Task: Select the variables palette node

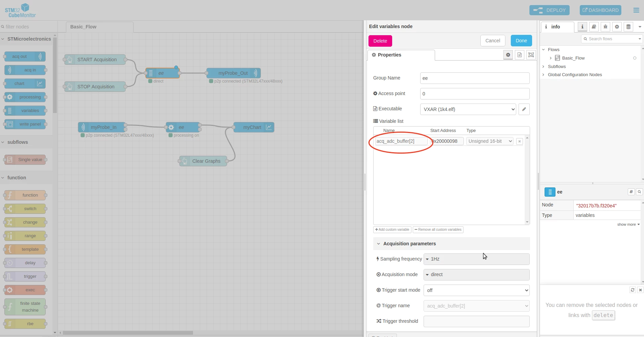Action: point(25,111)
